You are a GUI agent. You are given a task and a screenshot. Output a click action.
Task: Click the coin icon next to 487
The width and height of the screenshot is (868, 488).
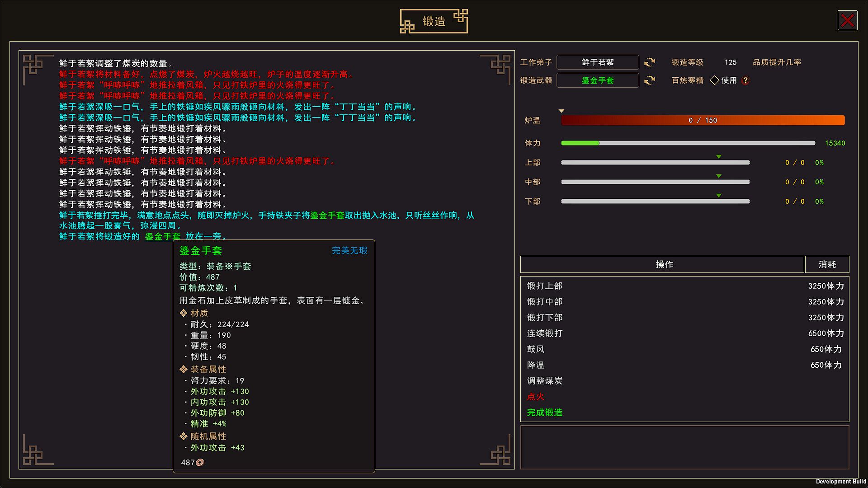coord(200,462)
